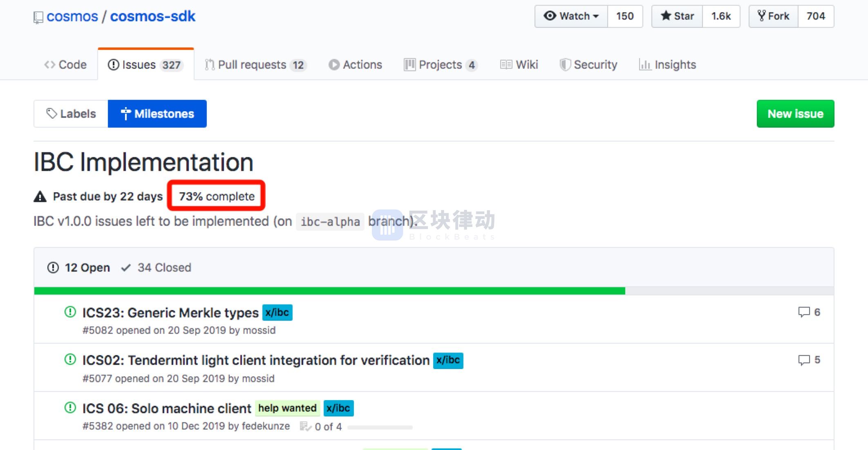Select the Issues tab
The width and height of the screenshot is (868, 450).
(145, 65)
